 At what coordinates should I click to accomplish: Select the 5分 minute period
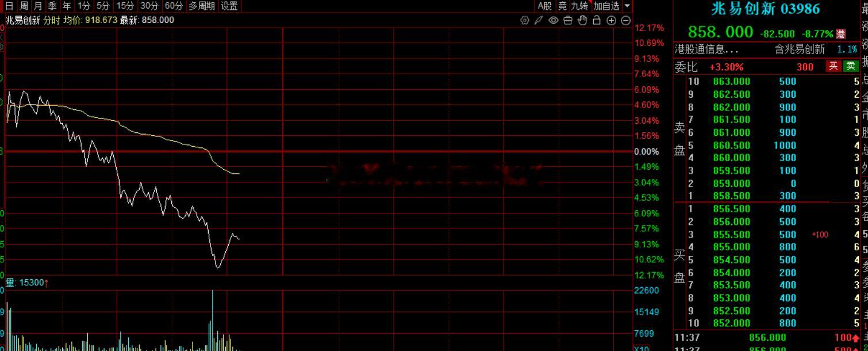tap(103, 6)
